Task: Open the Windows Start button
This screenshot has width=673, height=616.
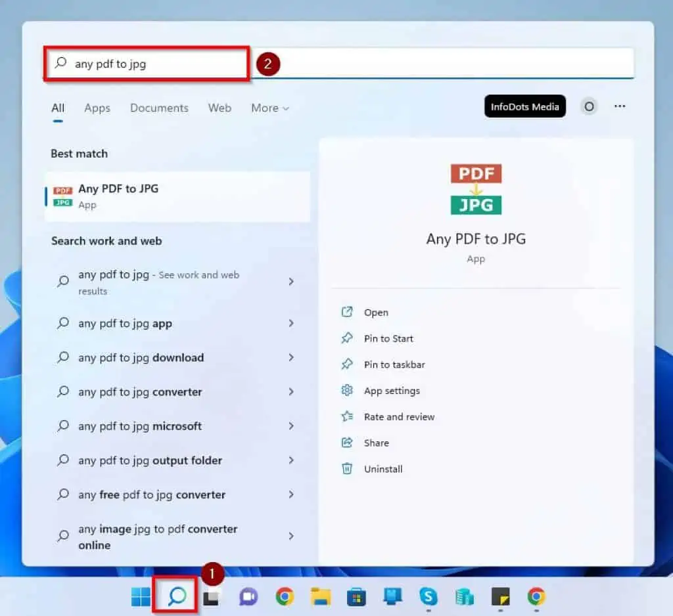Action: pyautogui.click(x=141, y=596)
